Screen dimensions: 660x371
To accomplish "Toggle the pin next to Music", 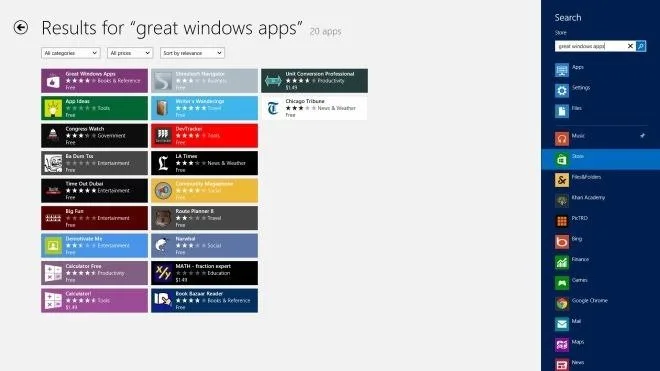I will coord(642,136).
